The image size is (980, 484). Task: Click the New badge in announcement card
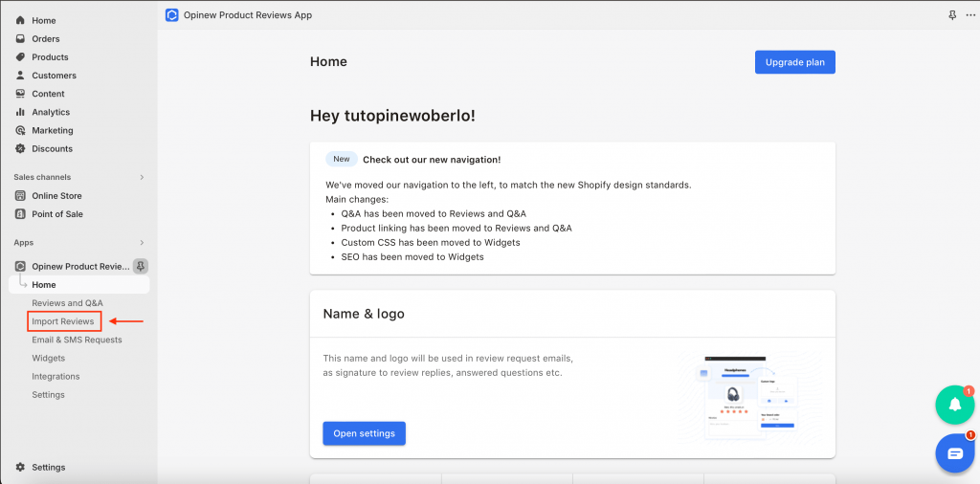pyautogui.click(x=342, y=159)
